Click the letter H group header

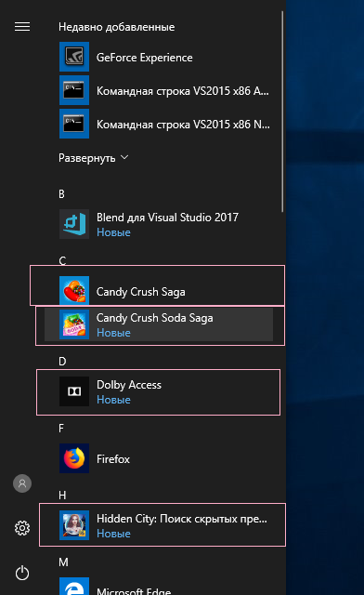[x=62, y=496]
